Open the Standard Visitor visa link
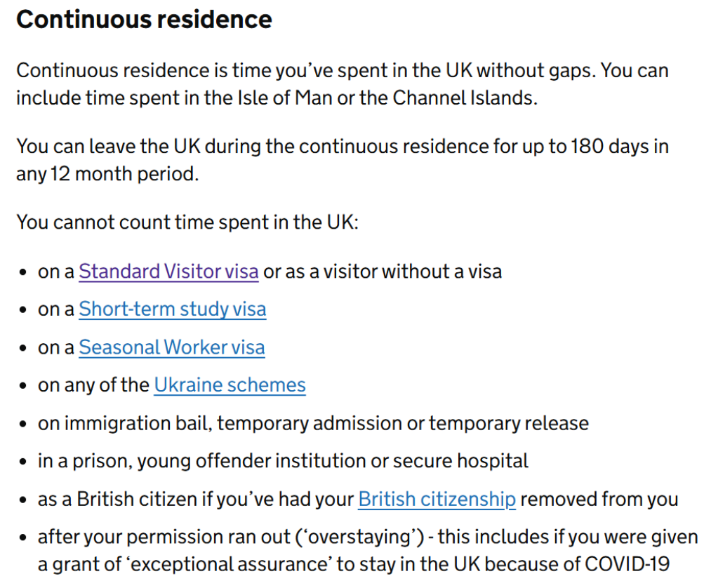 click(x=168, y=272)
